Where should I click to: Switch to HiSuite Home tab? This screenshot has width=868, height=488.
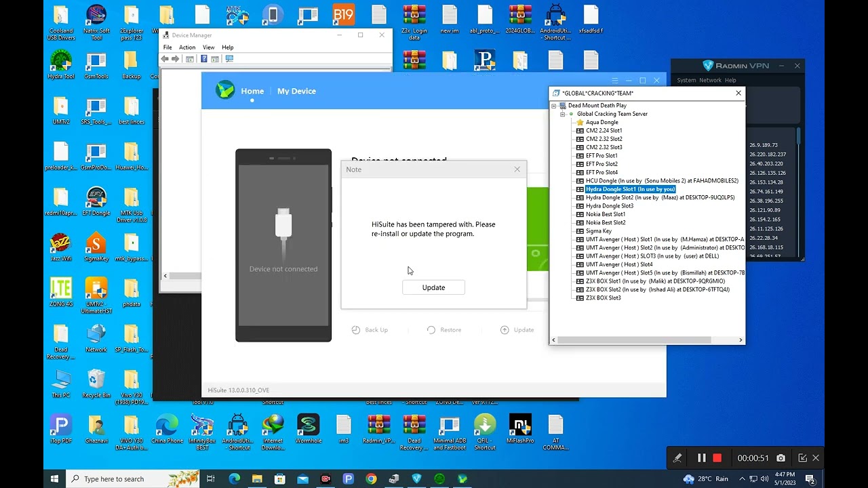click(252, 91)
